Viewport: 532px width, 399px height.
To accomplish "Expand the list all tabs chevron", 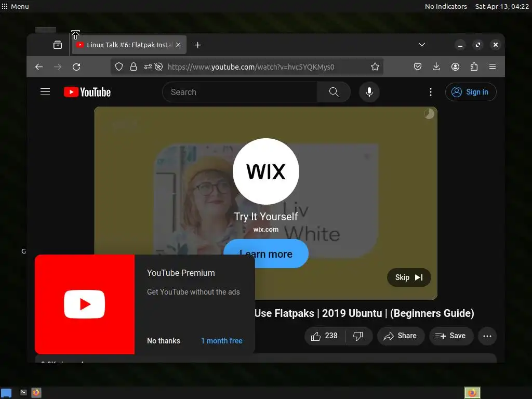I will coord(422,45).
